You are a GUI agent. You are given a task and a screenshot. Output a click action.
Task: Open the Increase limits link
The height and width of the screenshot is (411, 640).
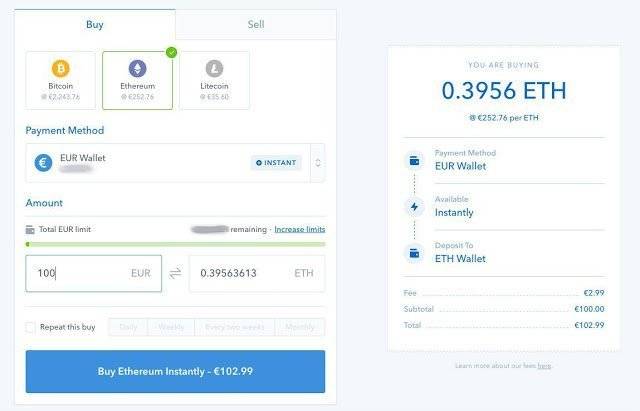pyautogui.click(x=300, y=229)
